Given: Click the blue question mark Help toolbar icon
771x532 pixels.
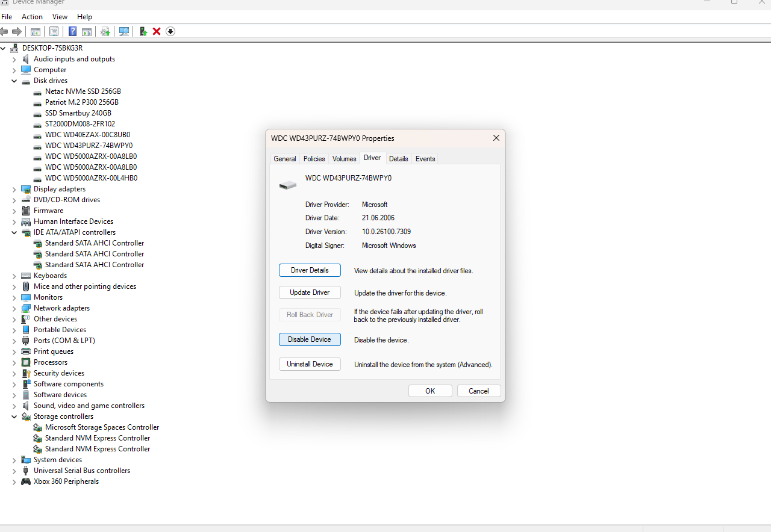Looking at the screenshot, I should click(x=73, y=31).
